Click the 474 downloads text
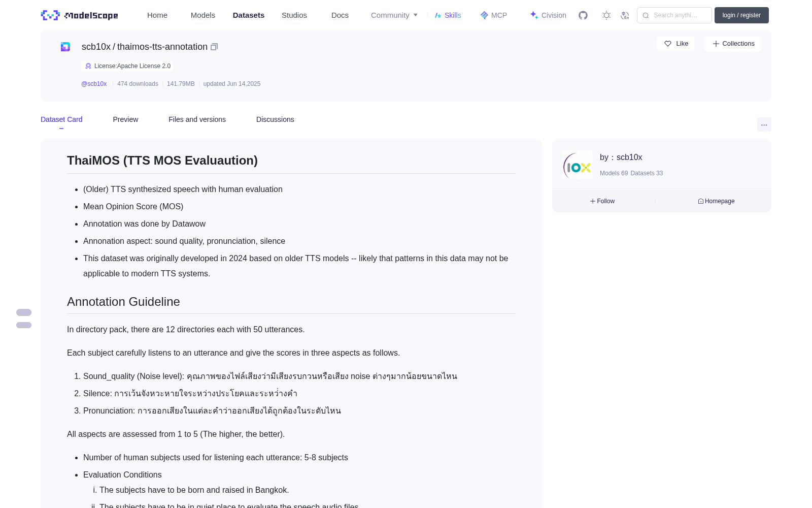812x508 pixels. (x=138, y=84)
